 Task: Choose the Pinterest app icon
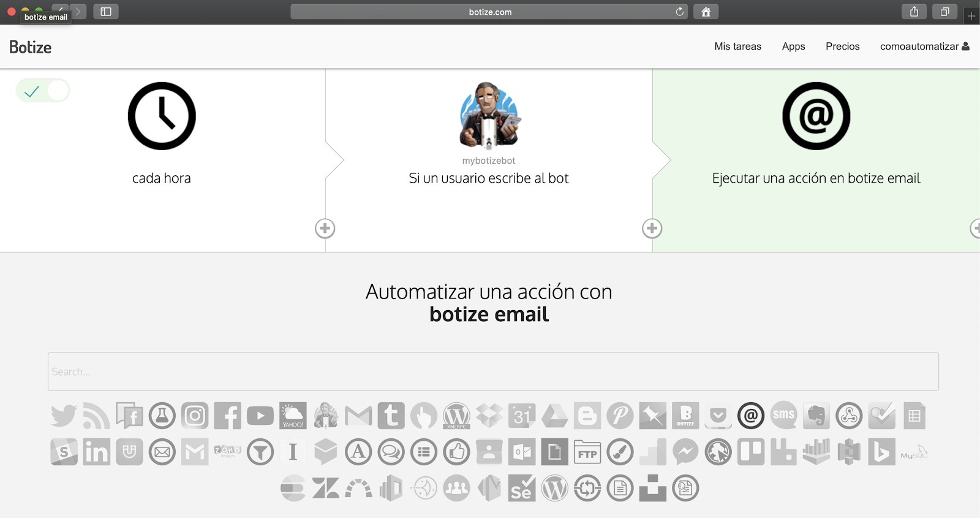620,416
